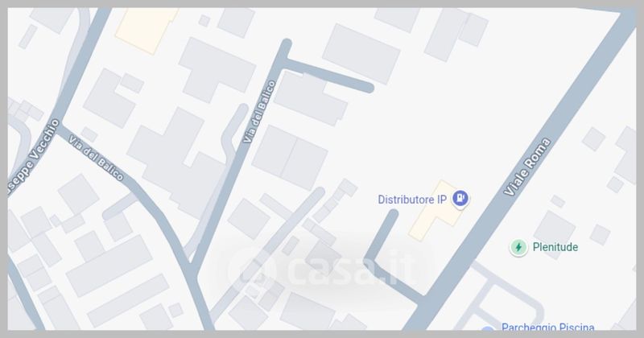Select the two-part square building east of Via del Balico

(290, 158)
